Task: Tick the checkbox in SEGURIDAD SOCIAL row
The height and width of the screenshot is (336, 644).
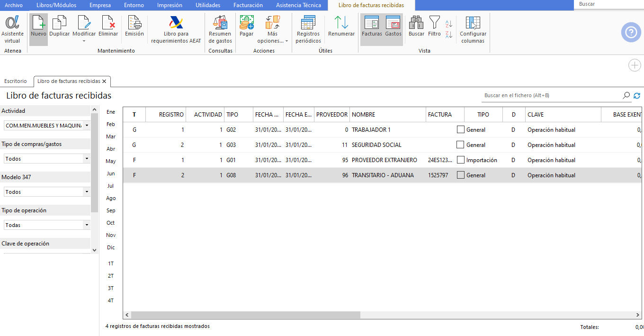Action: (460, 145)
